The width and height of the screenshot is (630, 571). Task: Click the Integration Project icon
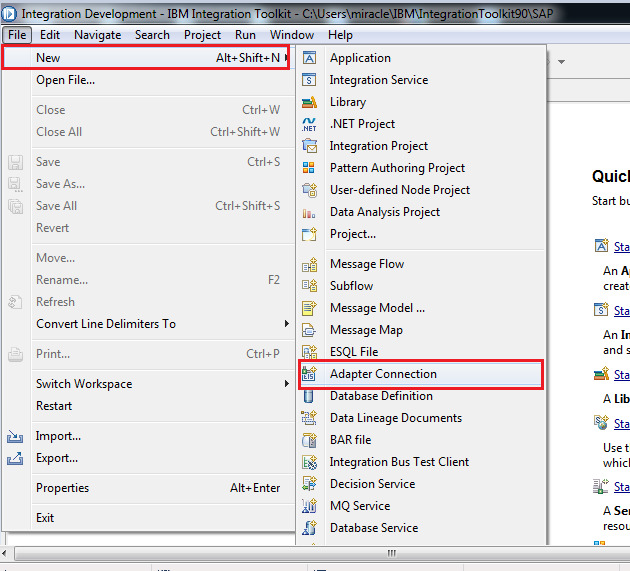pos(309,146)
